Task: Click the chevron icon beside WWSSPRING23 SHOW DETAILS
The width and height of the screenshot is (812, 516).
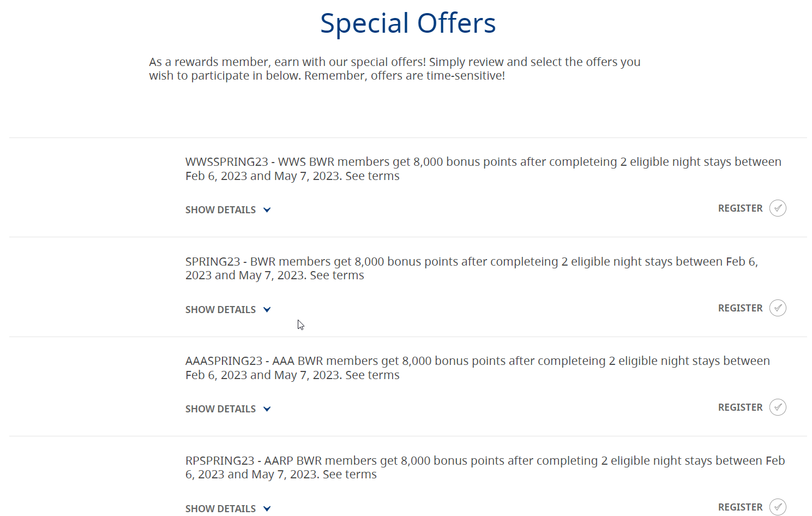Action: pos(267,209)
